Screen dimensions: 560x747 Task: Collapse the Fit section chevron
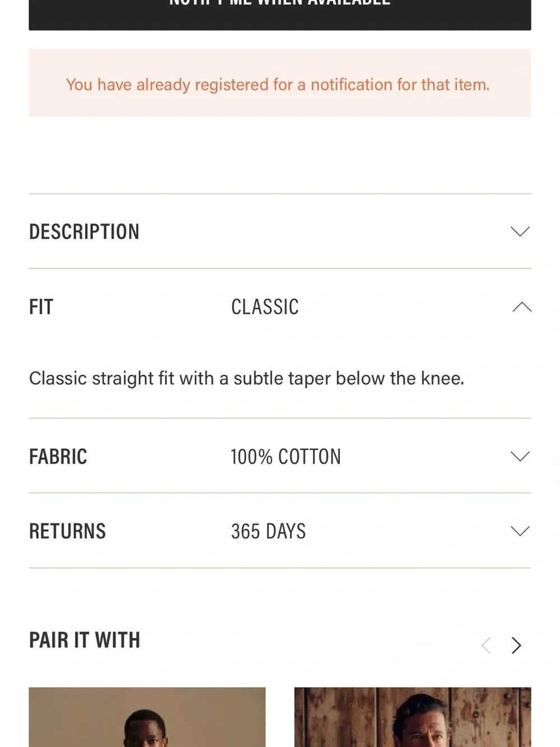521,307
